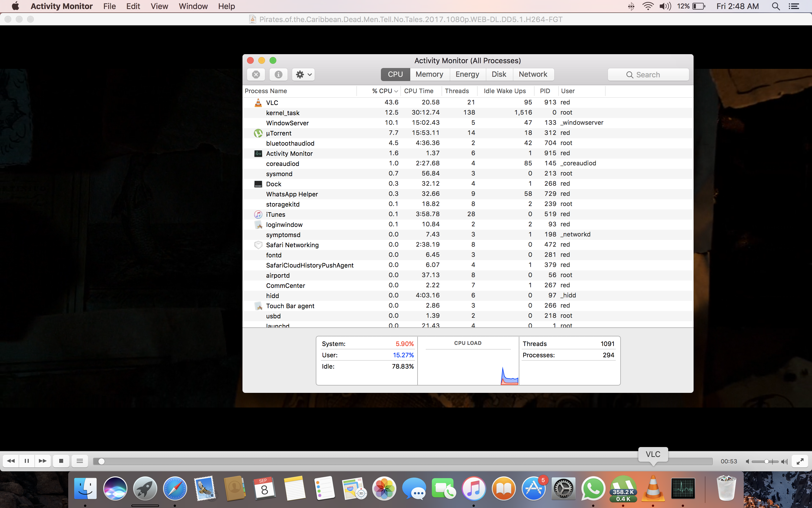Select the Dock process icon
Image resolution: width=812 pixels, height=508 pixels.
coord(258,184)
